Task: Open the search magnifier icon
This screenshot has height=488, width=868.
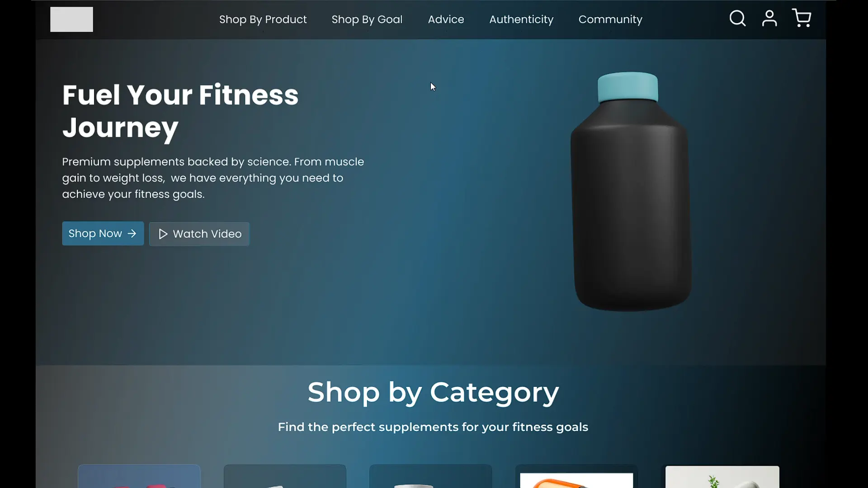Action: pyautogui.click(x=737, y=19)
